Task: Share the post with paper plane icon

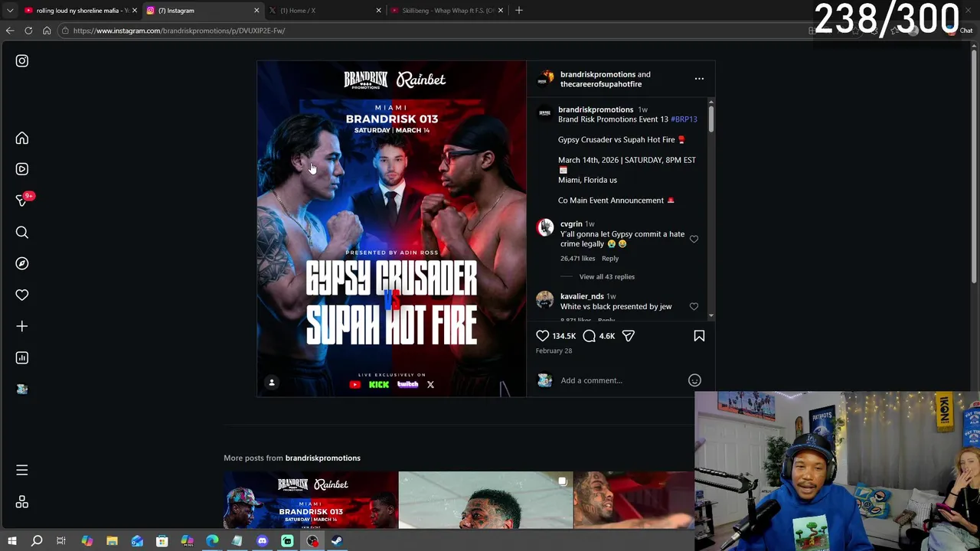Action: pos(628,335)
